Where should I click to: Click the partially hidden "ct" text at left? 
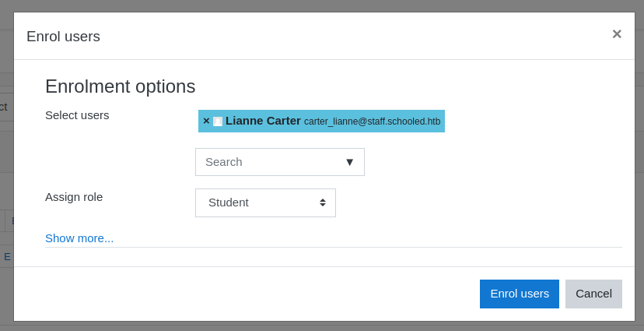[4, 107]
